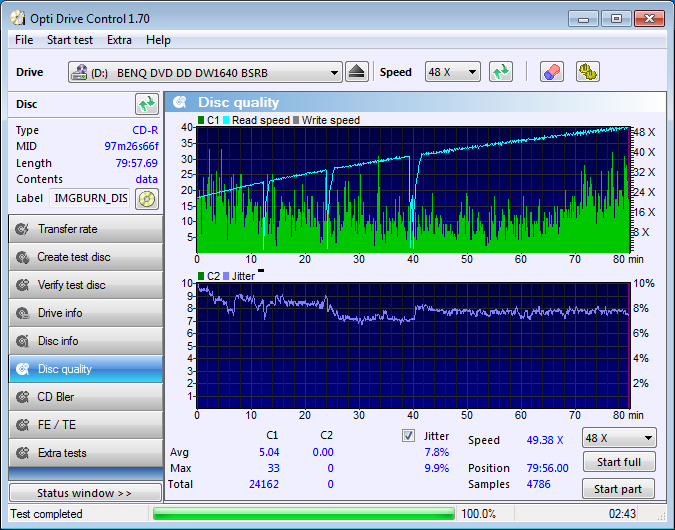Click the MID value 97m26s66f
Image resolution: width=675 pixels, height=530 pixels.
tap(131, 146)
